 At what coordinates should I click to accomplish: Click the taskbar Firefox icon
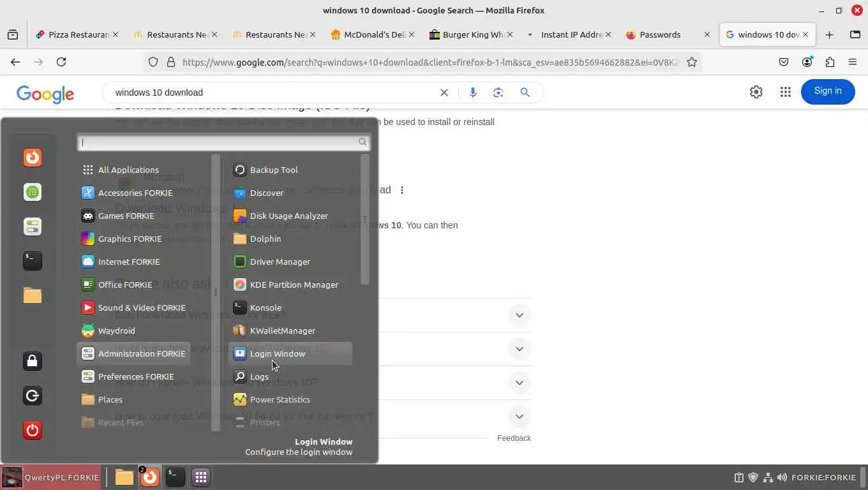pyautogui.click(x=150, y=477)
